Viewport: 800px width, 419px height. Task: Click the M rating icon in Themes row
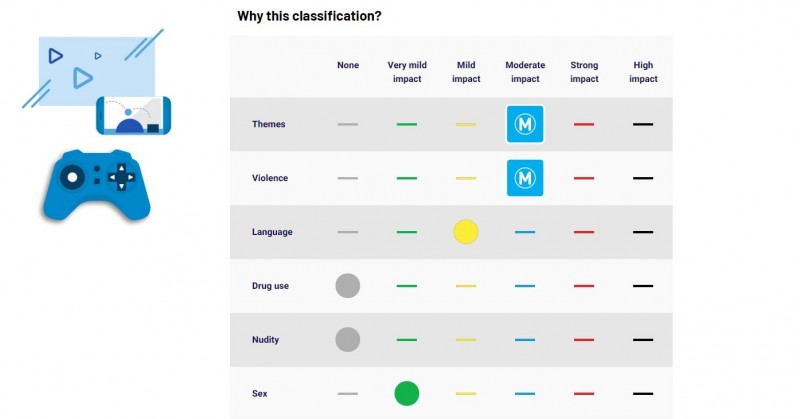point(525,124)
